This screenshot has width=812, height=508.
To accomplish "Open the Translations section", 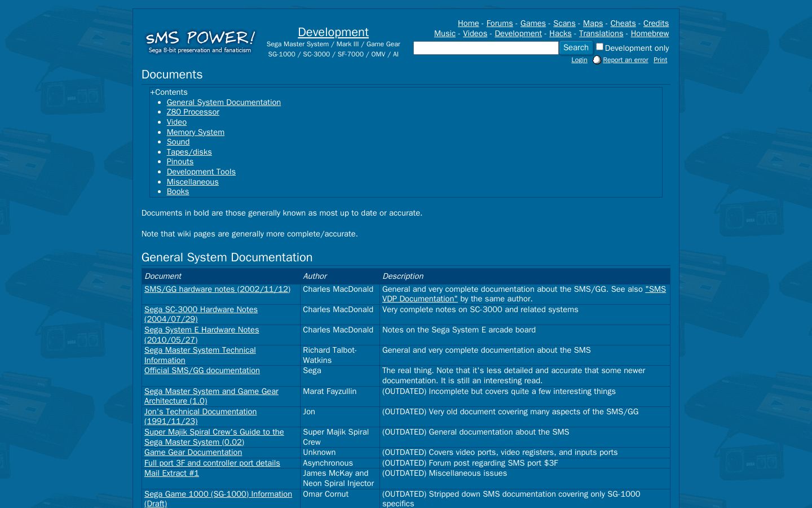I will pos(601,33).
